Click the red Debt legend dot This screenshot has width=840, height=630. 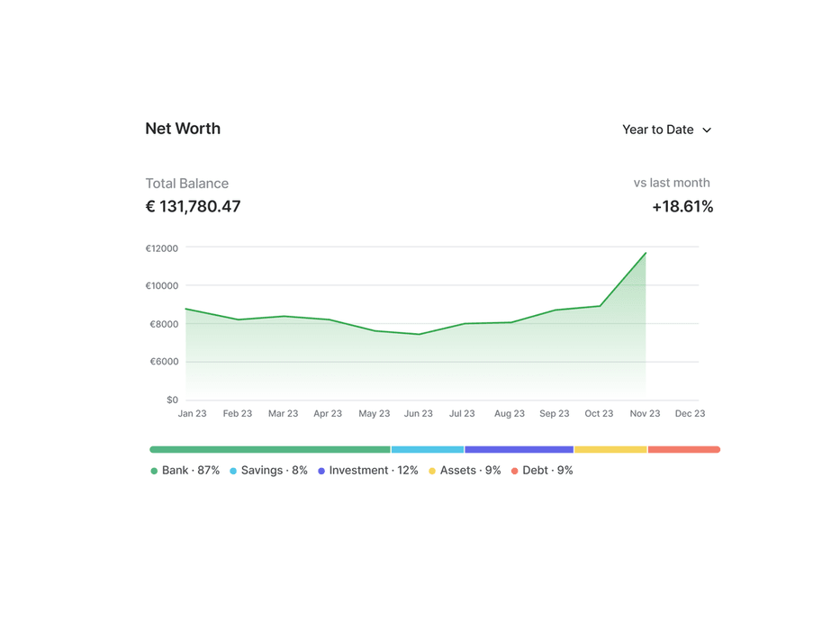515,471
